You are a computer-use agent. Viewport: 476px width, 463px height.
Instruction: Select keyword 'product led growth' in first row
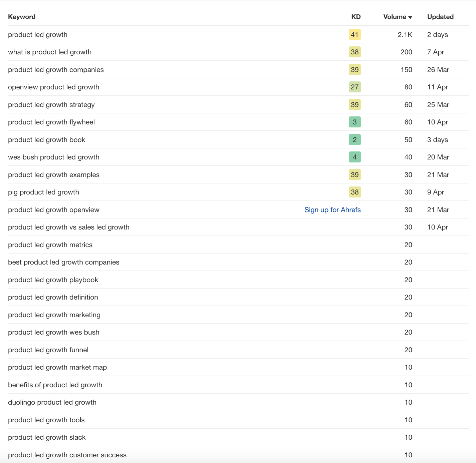38,35
